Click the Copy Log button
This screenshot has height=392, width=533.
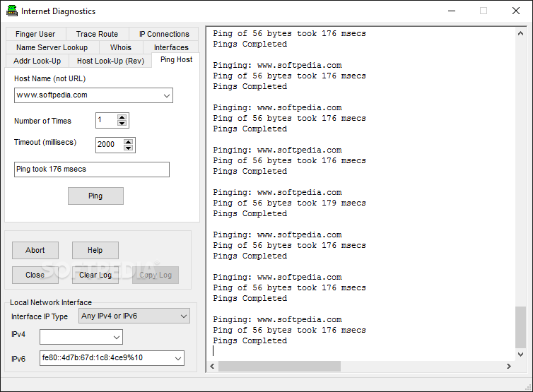[x=156, y=275]
